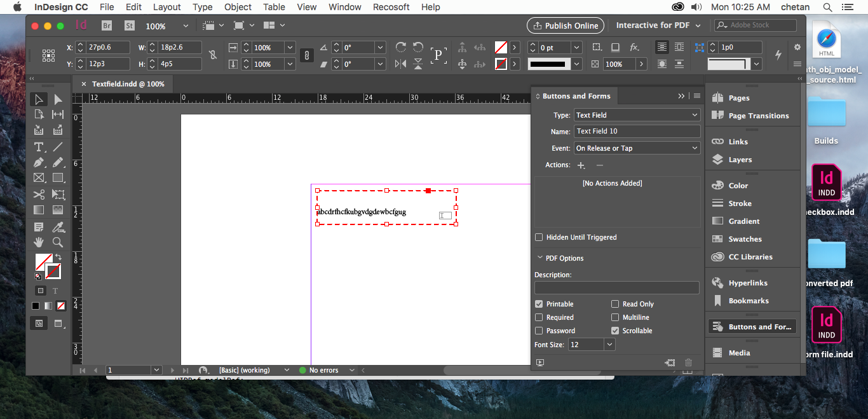Open the Event dropdown
Viewport: 868px width, 419px height.
(x=637, y=148)
